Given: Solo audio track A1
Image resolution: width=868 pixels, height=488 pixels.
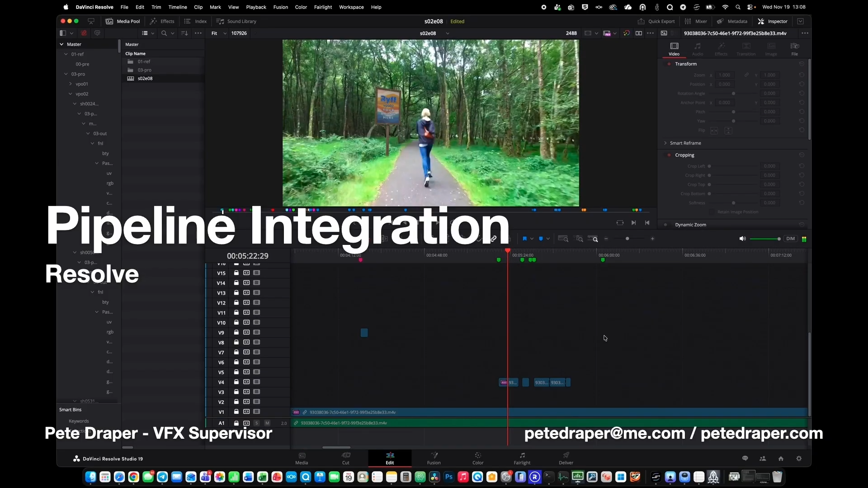Looking at the screenshot, I should click(x=256, y=423).
